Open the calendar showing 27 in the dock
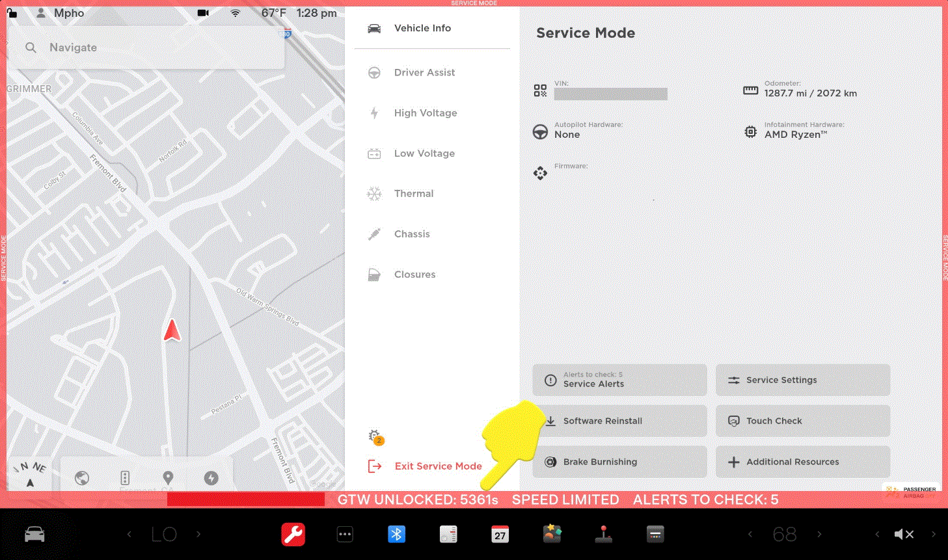The image size is (948, 560). tap(500, 534)
